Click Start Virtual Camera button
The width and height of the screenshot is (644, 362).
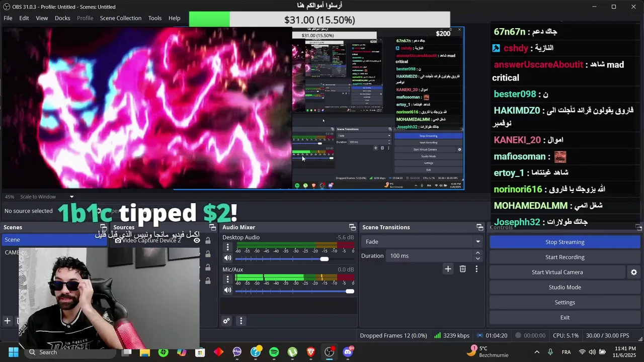point(557,272)
